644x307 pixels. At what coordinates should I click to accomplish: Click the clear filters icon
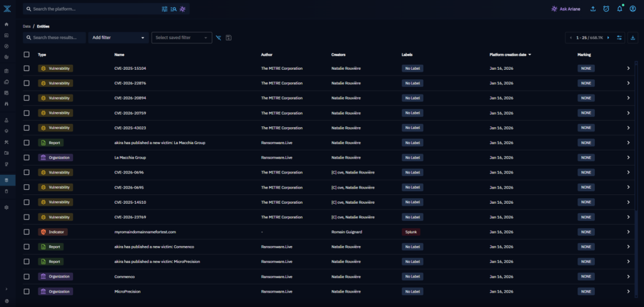click(x=218, y=38)
